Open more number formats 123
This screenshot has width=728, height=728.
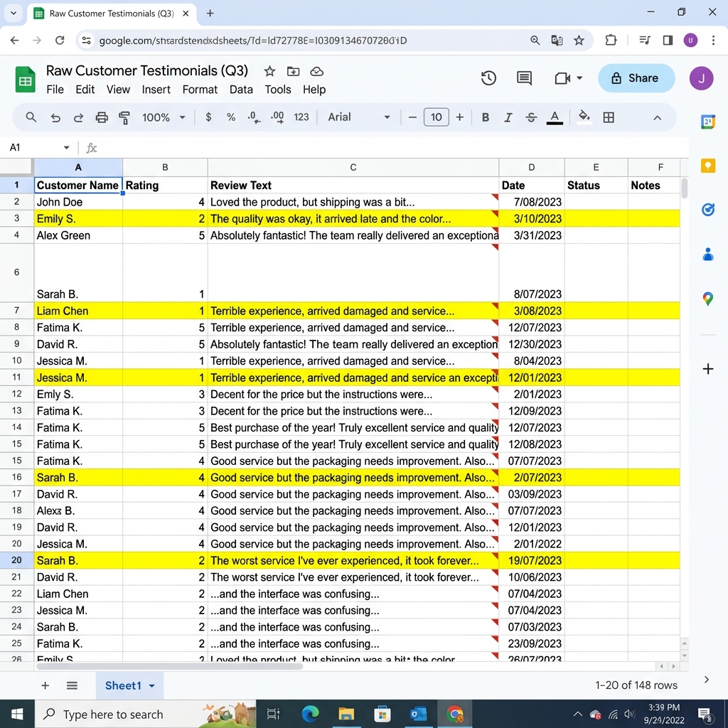[301, 117]
